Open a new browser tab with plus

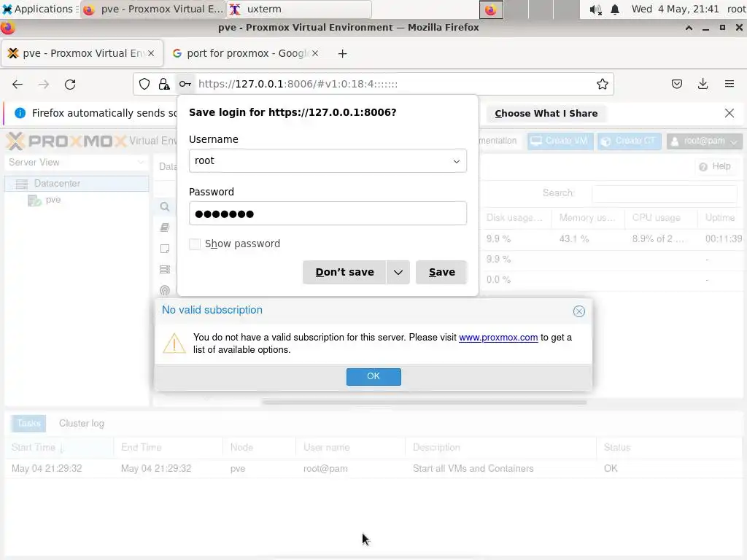tap(342, 53)
